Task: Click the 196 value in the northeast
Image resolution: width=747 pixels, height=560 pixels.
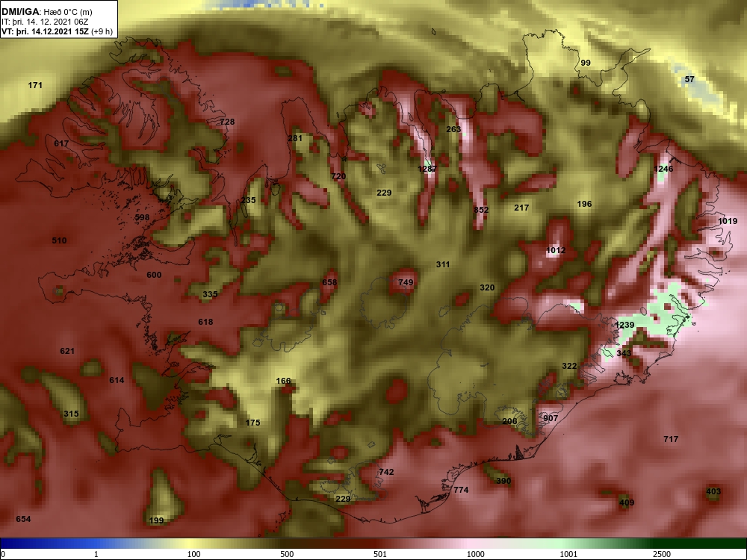Action: 584,204
